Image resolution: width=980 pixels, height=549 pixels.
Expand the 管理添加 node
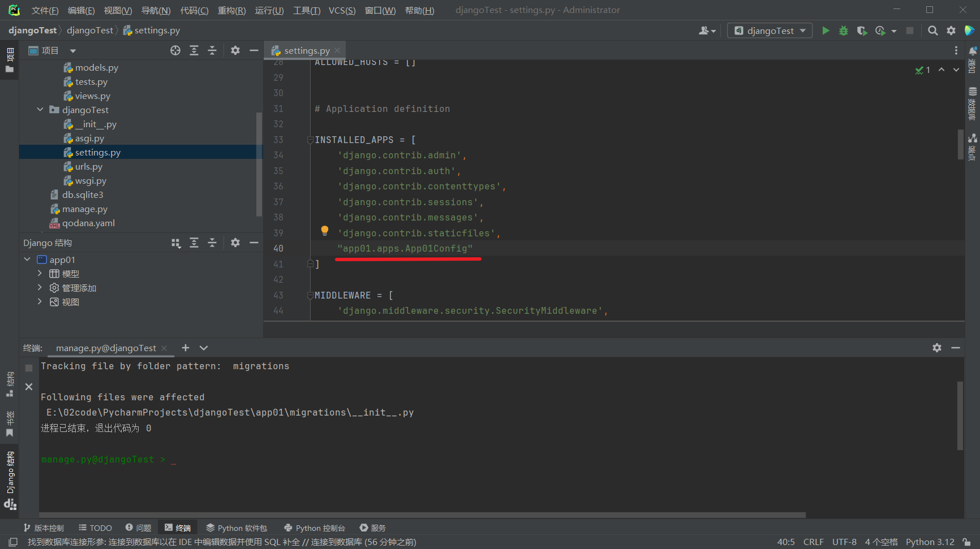40,287
